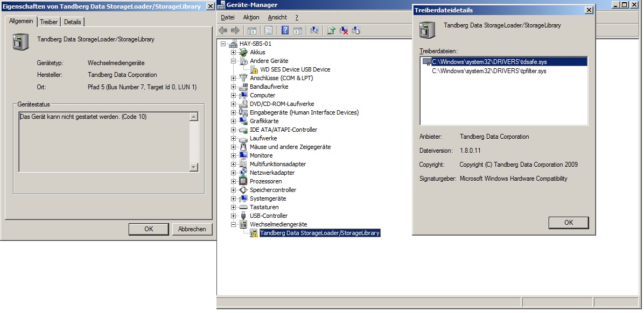Open the Datei menu

click(x=228, y=17)
